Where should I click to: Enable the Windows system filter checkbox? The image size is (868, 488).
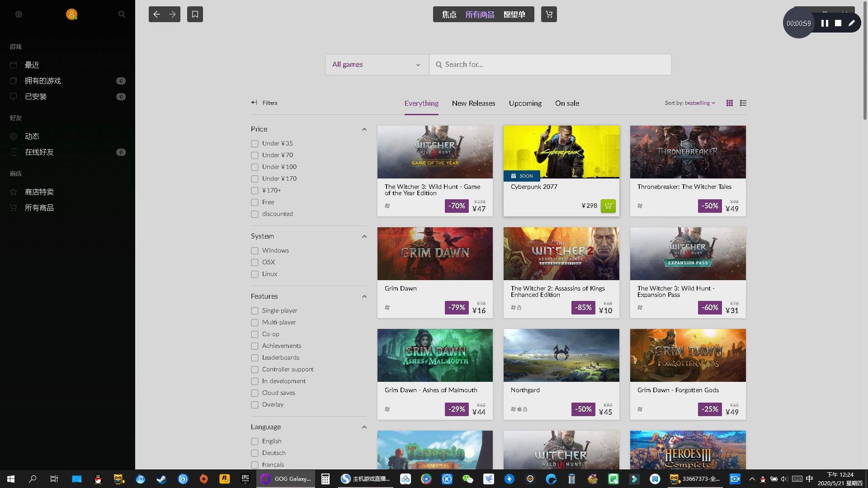click(255, 251)
